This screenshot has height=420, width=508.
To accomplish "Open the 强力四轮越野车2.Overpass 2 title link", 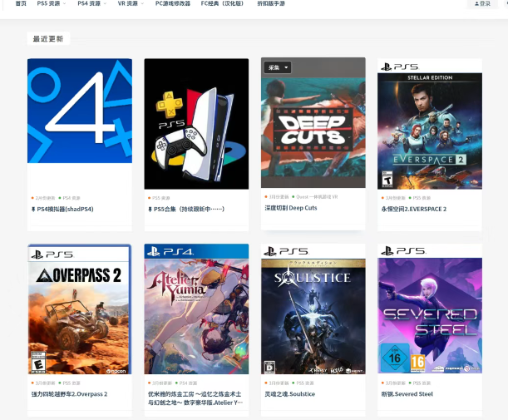I will coord(69,394).
